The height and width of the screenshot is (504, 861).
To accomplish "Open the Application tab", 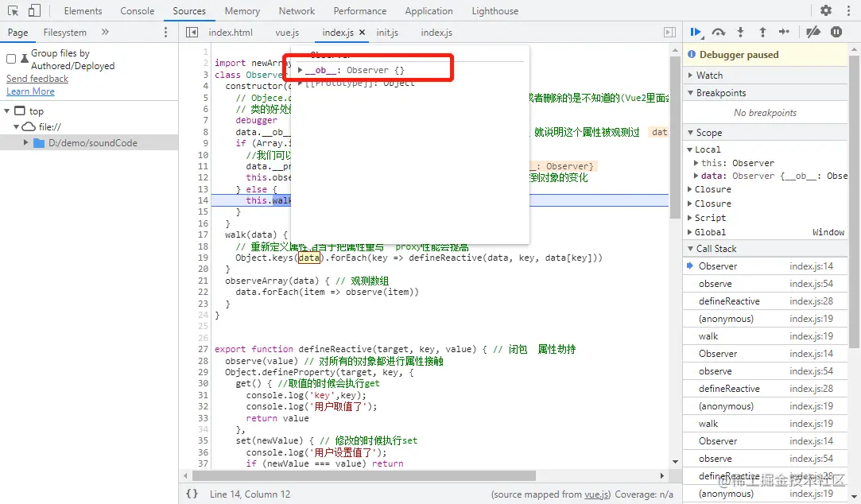I will point(429,11).
